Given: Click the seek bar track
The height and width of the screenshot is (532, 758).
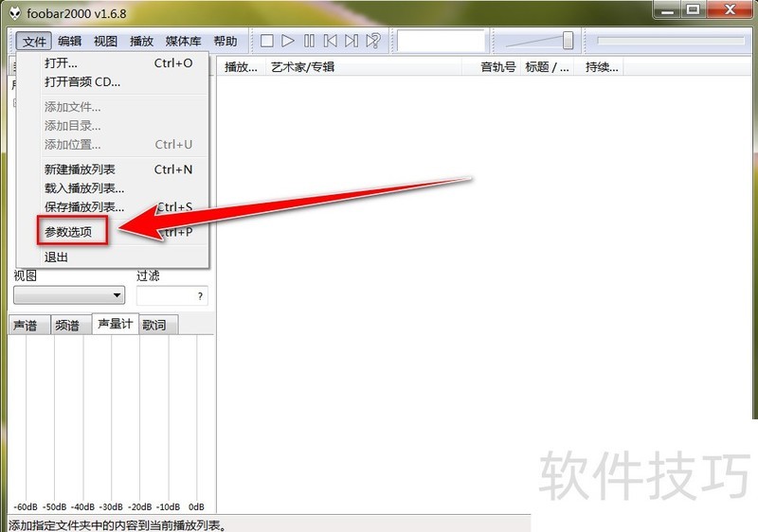Looking at the screenshot, I should tap(671, 41).
